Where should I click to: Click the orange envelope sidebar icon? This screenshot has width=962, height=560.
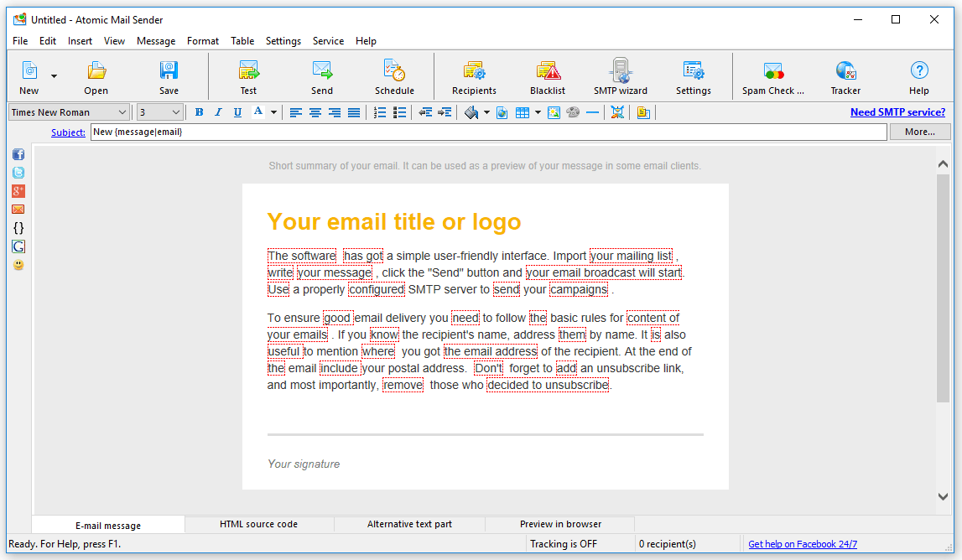(18, 210)
